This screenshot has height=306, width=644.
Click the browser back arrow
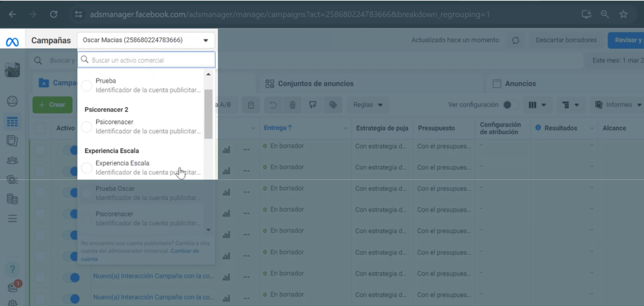pyautogui.click(x=13, y=15)
